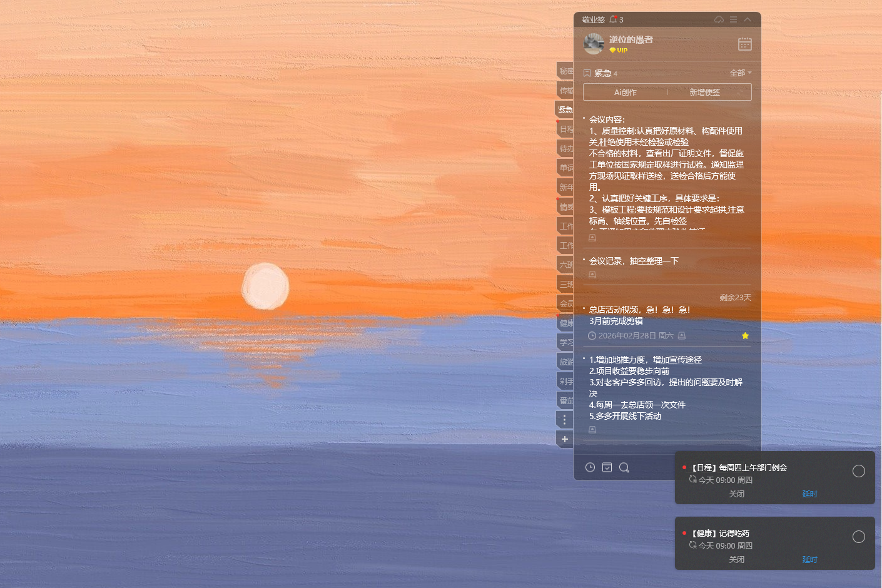Click the bookmark icon beside 紧急
This screenshot has width=882, height=588.
coord(587,73)
